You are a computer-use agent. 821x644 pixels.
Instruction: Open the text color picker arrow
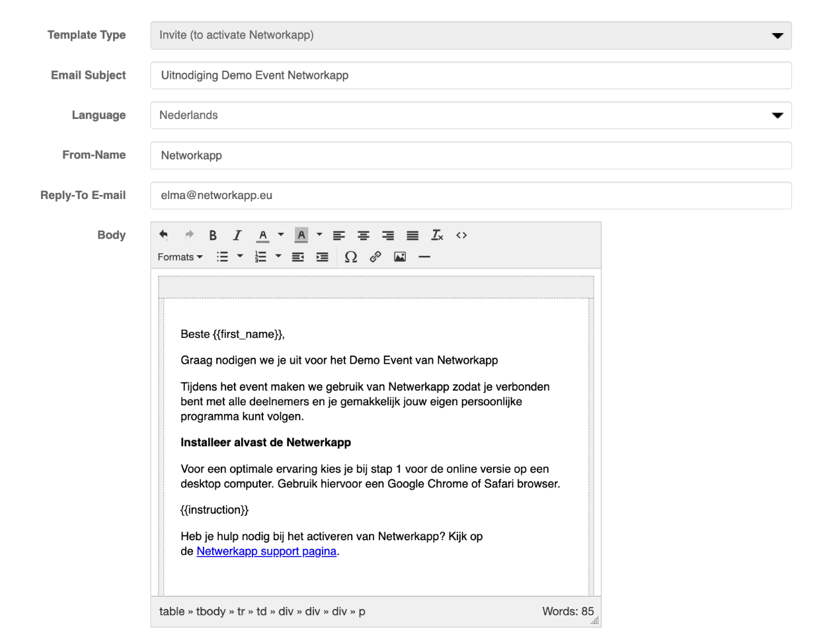click(x=281, y=235)
